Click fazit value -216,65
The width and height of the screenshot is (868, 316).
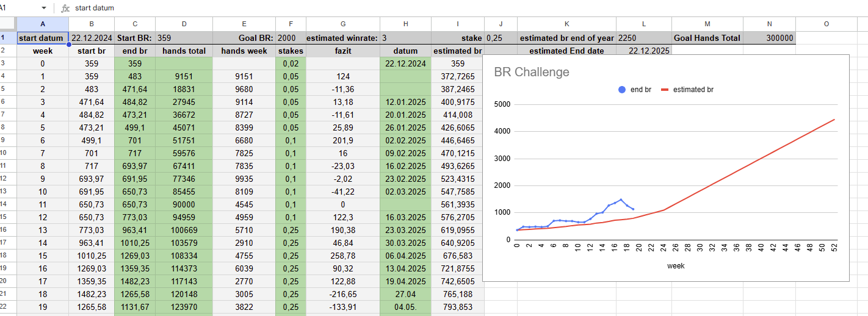[342, 294]
